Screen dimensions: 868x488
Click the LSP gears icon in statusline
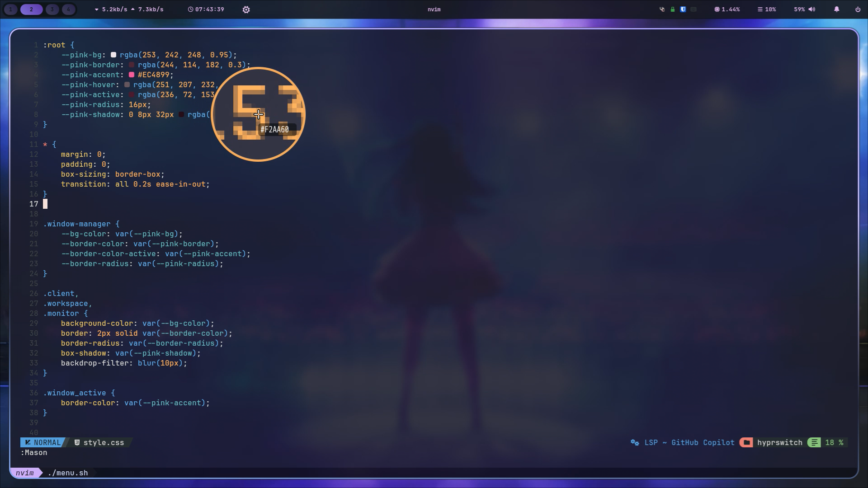(x=635, y=442)
